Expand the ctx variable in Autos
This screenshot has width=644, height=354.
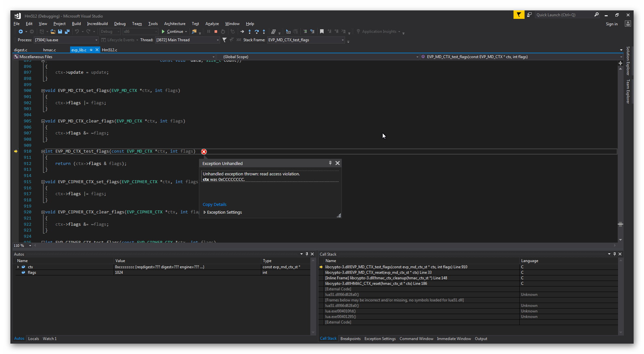tap(18, 267)
